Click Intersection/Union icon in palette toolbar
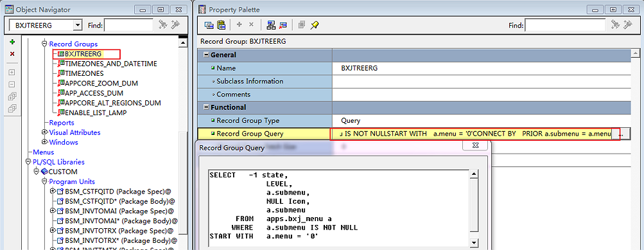Screen dimensions: 644x250 [x=302, y=25]
